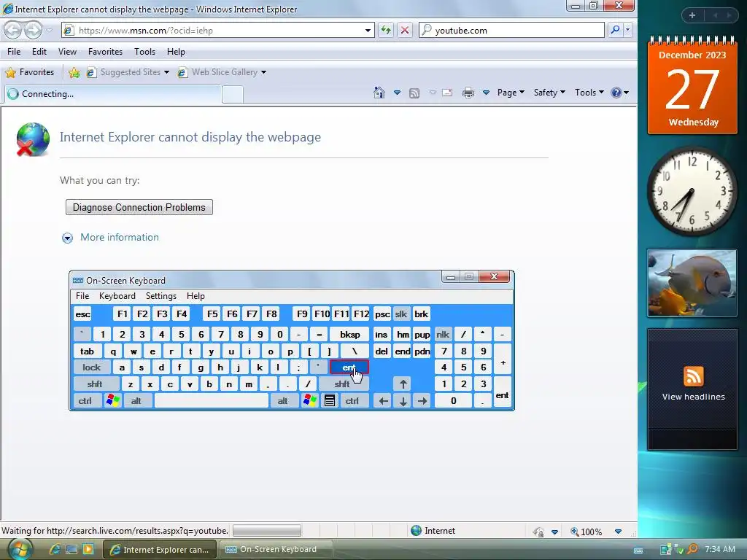
Task: Click the RSS View headlines gadget icon
Action: pyautogui.click(x=693, y=376)
